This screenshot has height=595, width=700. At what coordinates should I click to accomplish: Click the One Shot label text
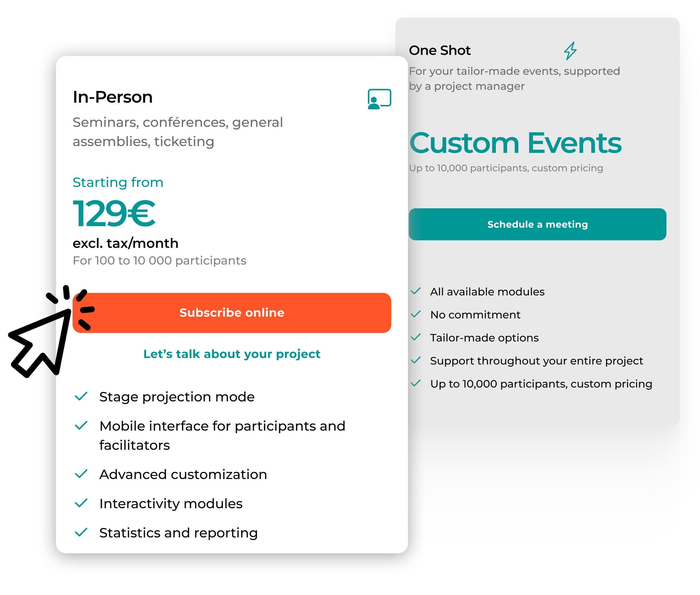coord(440,50)
